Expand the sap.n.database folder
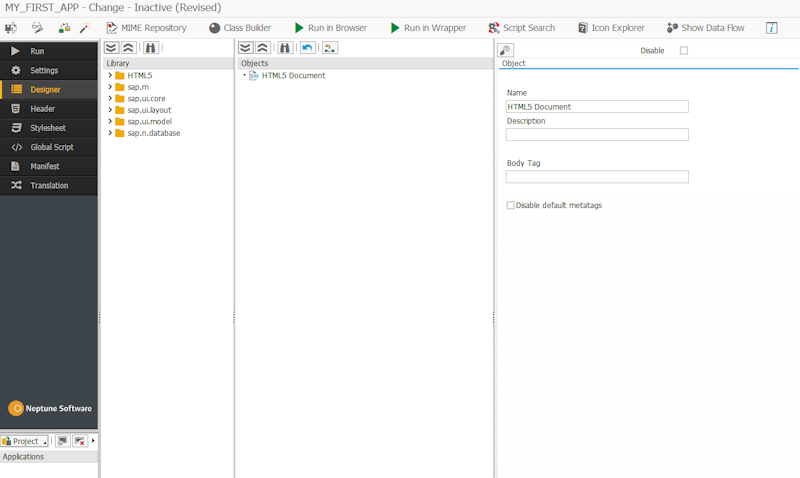This screenshot has width=800, height=478. [x=110, y=133]
